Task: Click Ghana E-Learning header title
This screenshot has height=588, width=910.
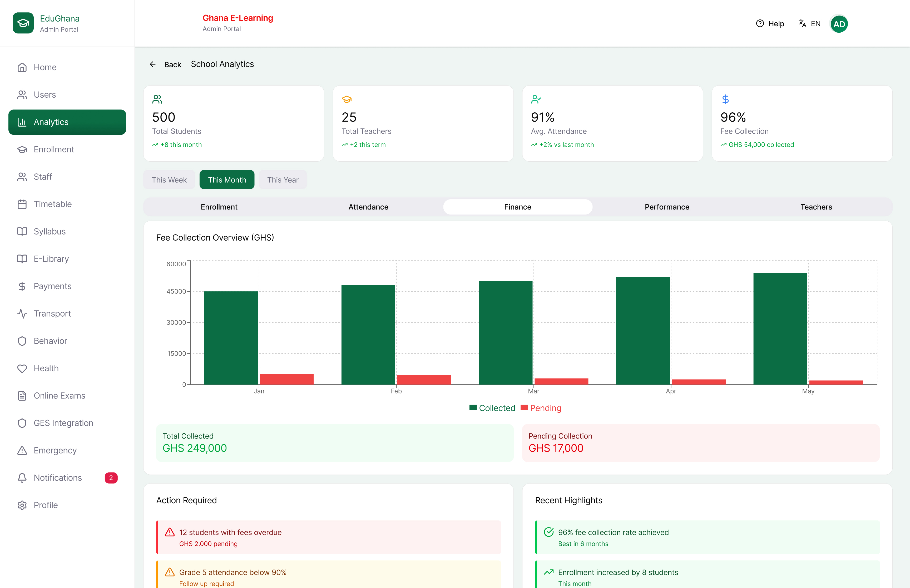Action: tap(238, 18)
